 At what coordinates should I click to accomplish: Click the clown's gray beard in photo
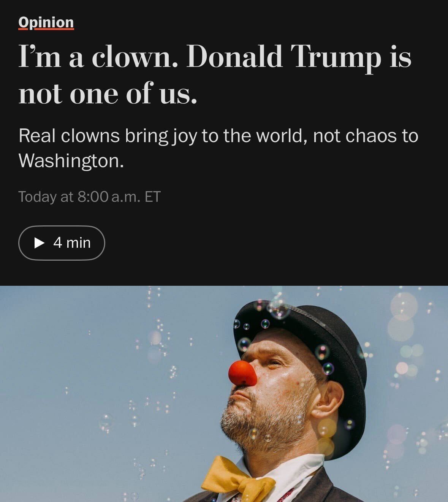(x=262, y=426)
